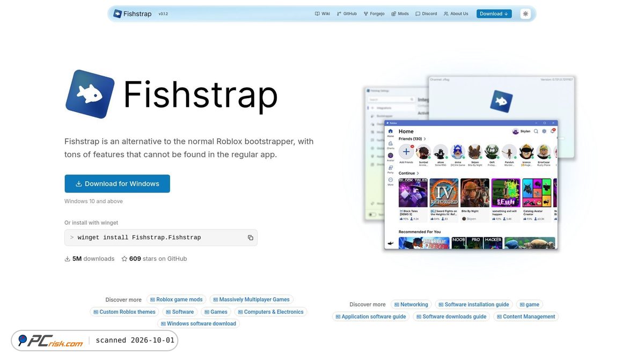
Task: Click the v3.1.2 version label
Action: pos(163,14)
